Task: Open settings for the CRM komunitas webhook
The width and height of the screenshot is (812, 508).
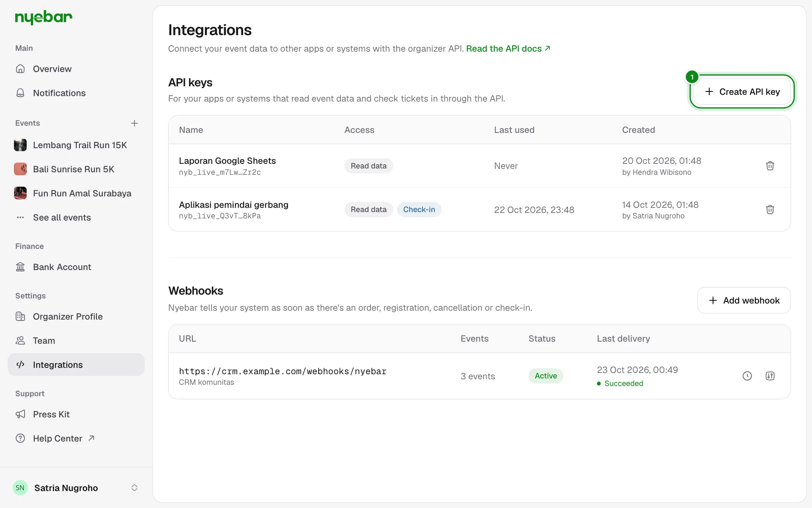Action: pyautogui.click(x=770, y=376)
